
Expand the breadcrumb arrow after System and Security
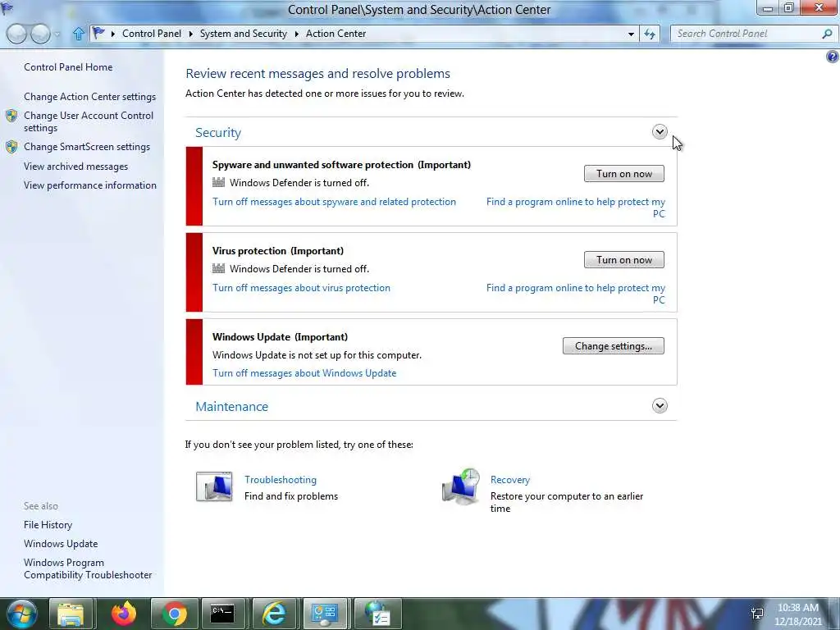point(297,34)
